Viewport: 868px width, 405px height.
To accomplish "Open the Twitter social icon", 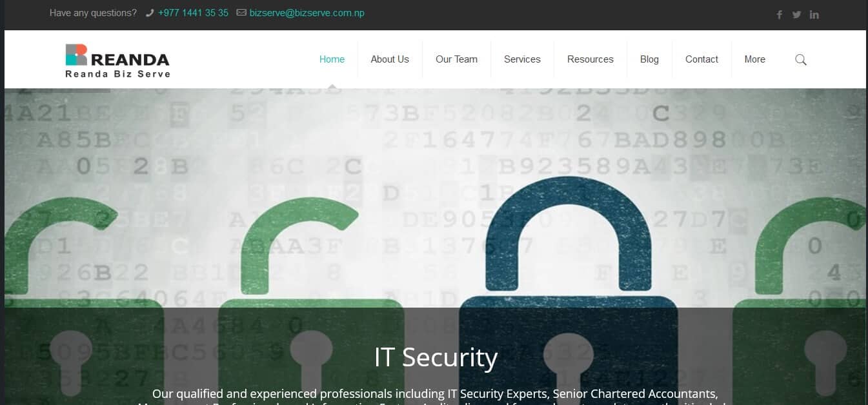I will tap(796, 15).
